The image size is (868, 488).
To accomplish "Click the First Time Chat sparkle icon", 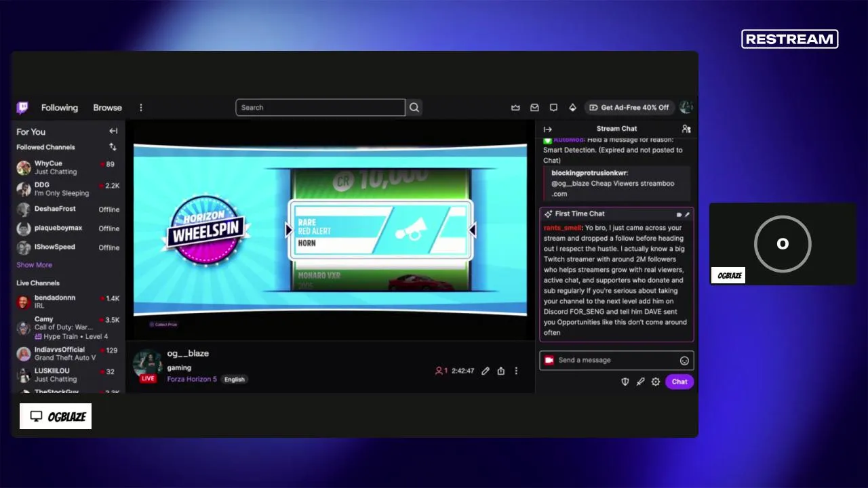I will pos(548,214).
